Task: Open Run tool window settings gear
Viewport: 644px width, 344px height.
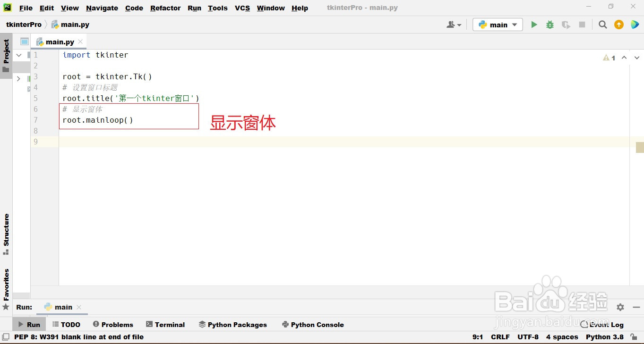Action: 620,307
